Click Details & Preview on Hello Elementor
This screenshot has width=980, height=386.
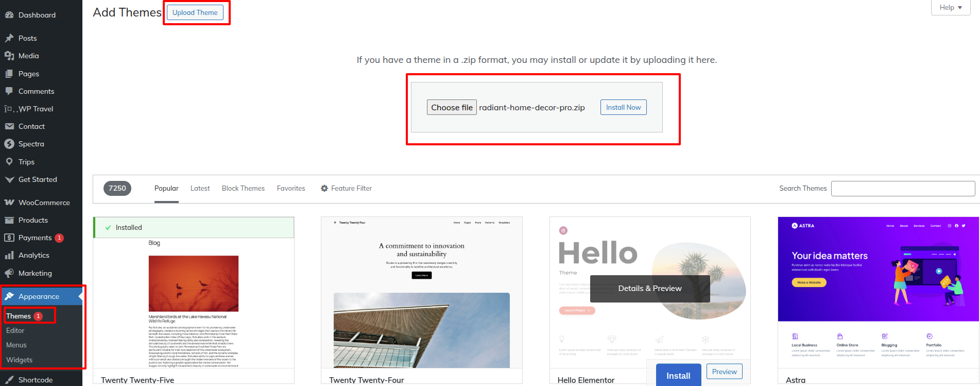click(x=650, y=289)
